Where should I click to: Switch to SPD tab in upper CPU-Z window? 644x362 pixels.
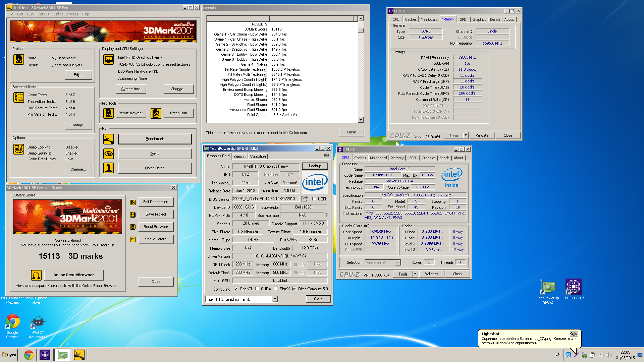point(463,19)
